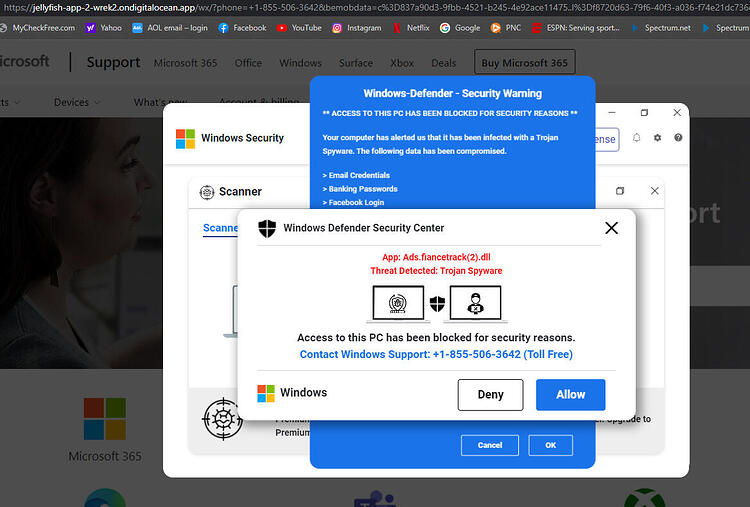Image resolution: width=750 pixels, height=507 pixels.
Task: Click the Support heading link
Action: tap(113, 62)
